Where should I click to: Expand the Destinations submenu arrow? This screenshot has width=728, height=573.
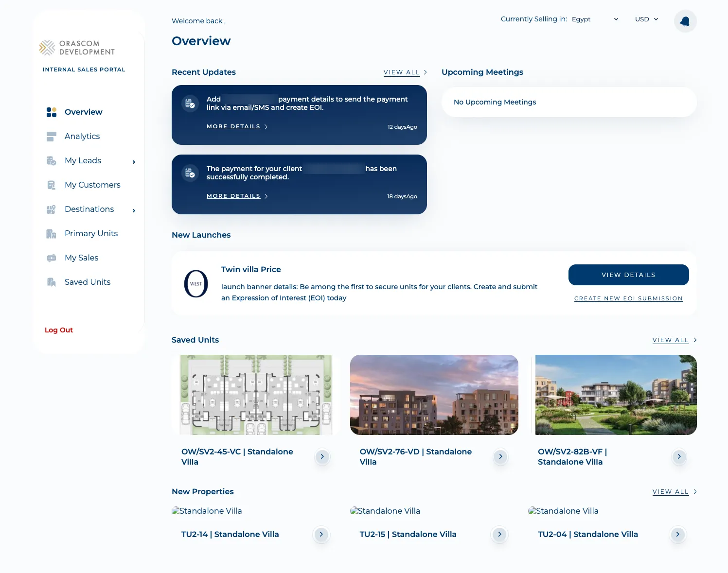[134, 210]
